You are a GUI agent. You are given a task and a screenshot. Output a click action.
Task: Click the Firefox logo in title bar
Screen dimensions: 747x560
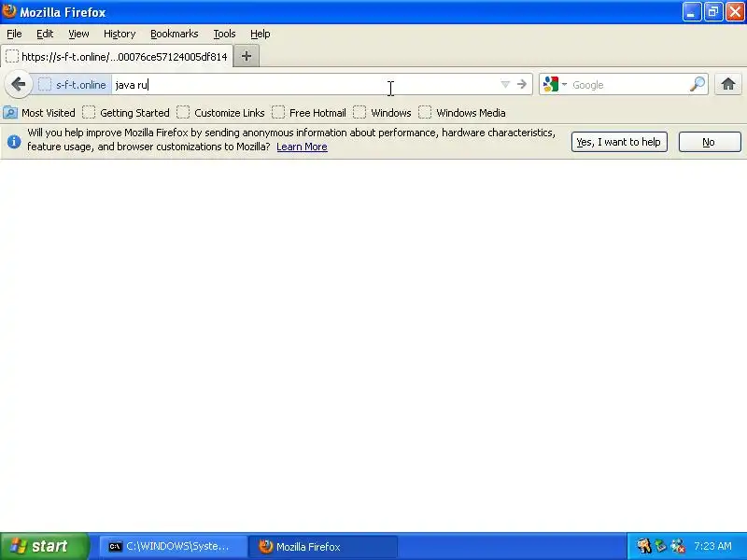(9, 11)
